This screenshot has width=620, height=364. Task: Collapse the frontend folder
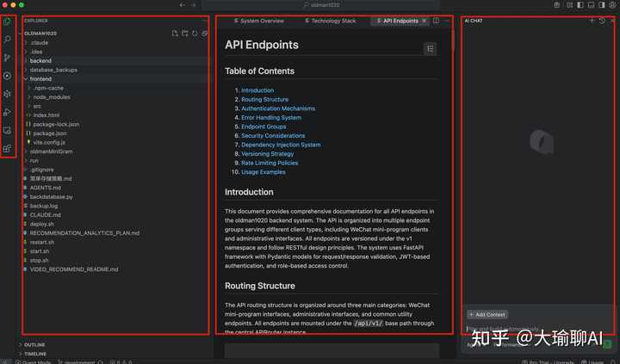coord(41,78)
